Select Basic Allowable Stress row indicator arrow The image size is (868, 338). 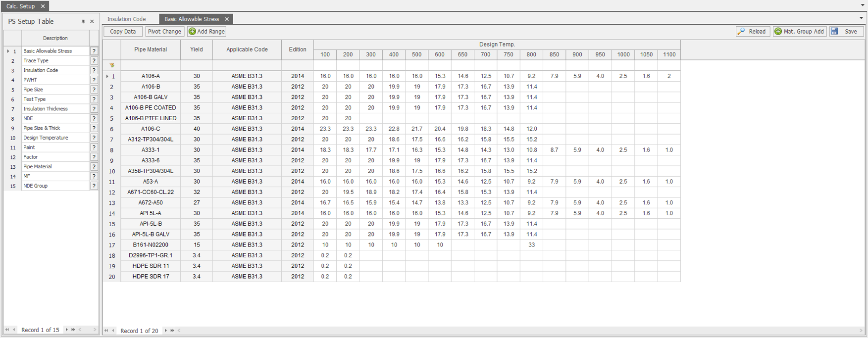click(8, 51)
